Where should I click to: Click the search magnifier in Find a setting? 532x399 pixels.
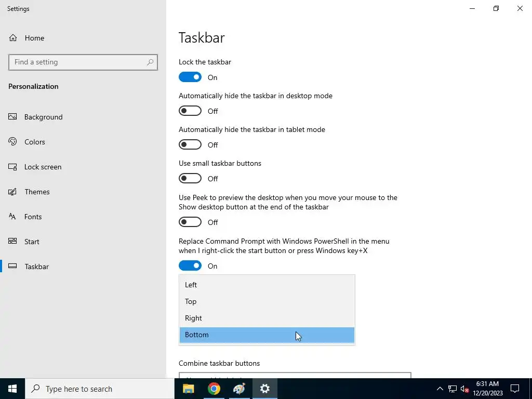tap(150, 62)
